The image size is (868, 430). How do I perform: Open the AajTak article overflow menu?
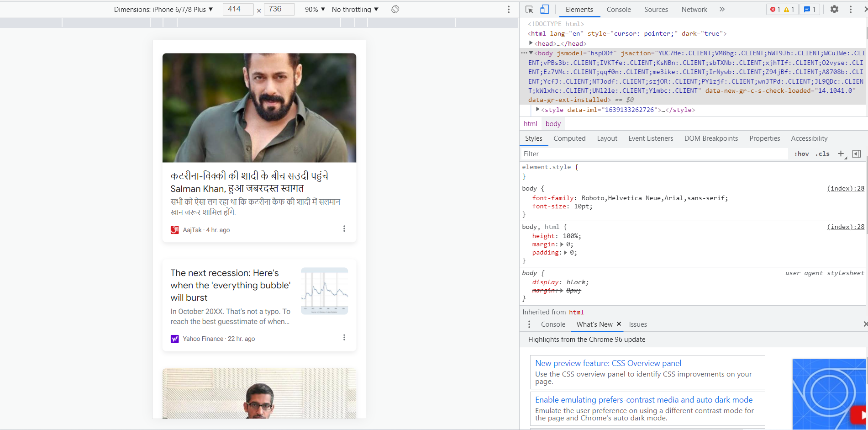[x=344, y=228]
